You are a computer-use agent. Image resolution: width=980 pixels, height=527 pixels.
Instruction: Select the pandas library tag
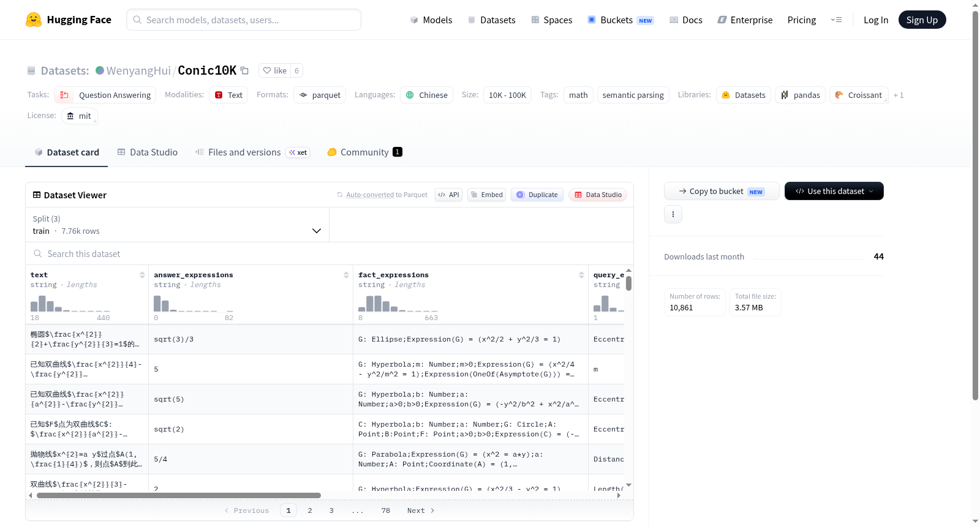click(800, 95)
